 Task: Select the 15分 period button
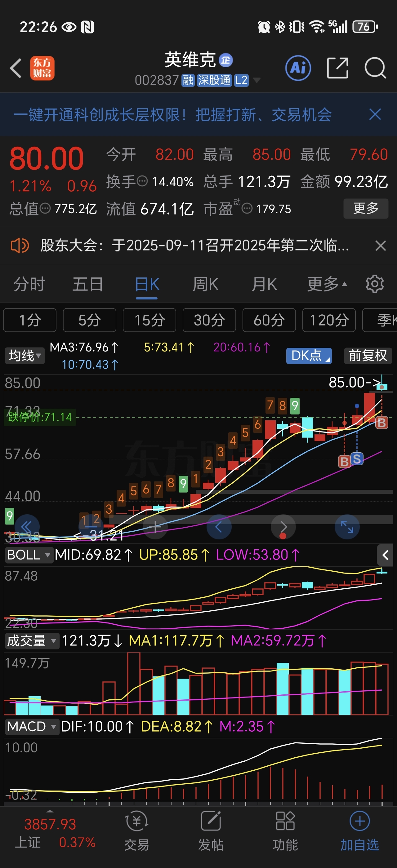[x=149, y=320]
